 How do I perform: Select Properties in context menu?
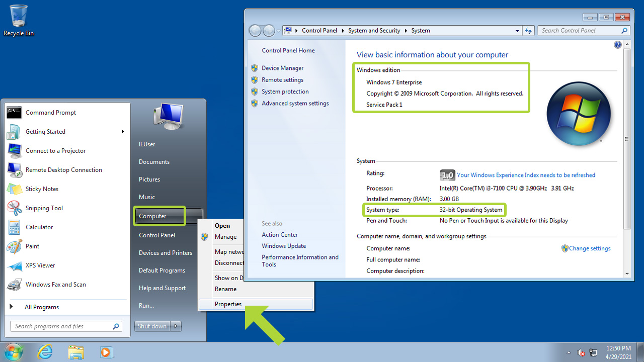(x=256, y=304)
